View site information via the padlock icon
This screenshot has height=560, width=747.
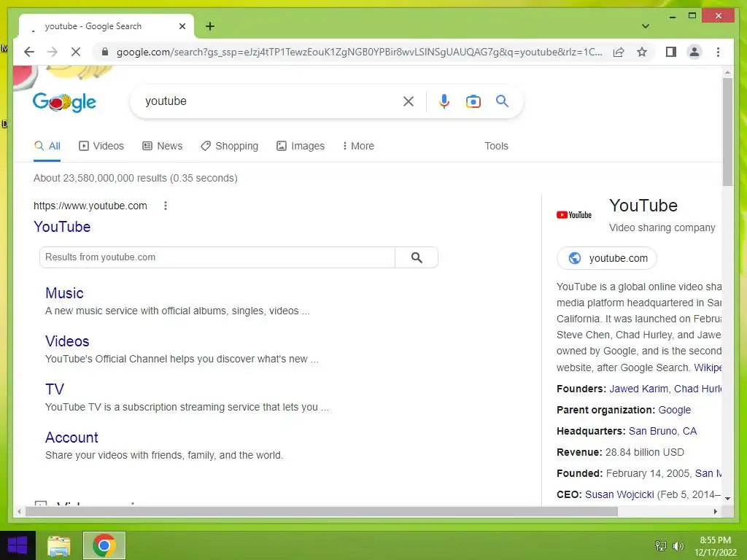pos(105,52)
